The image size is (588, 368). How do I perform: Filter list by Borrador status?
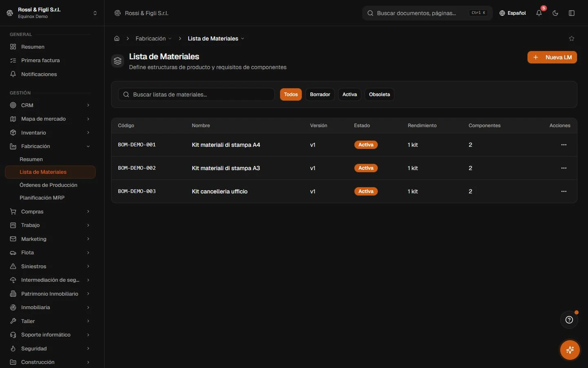(x=320, y=94)
